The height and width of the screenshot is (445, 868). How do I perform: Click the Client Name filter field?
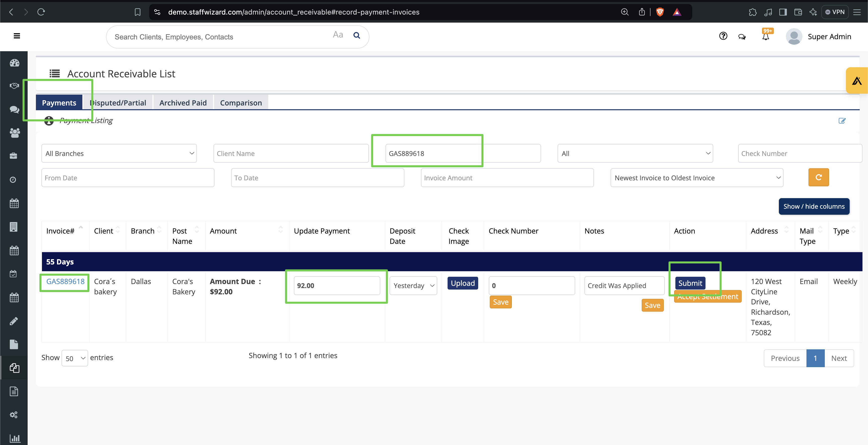pos(291,153)
